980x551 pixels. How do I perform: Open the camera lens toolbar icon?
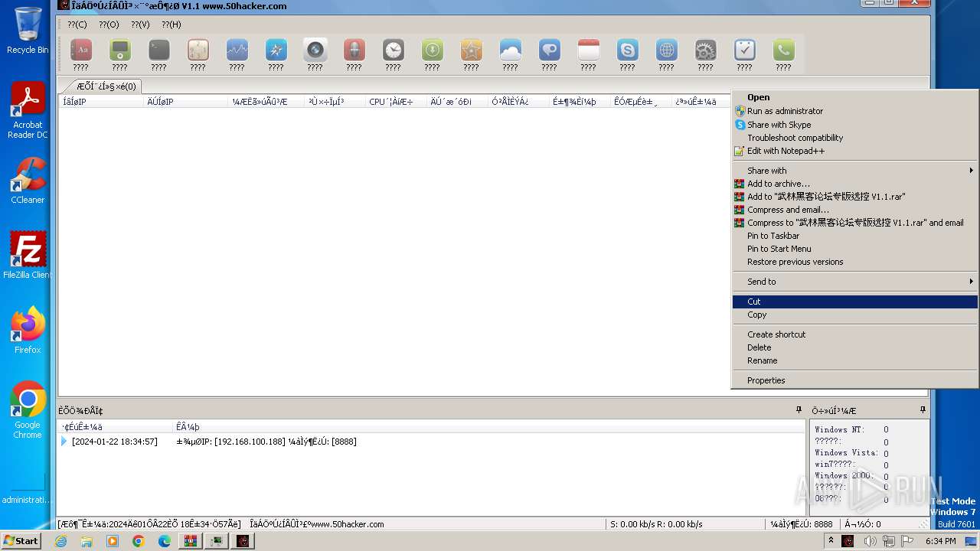[x=315, y=51]
